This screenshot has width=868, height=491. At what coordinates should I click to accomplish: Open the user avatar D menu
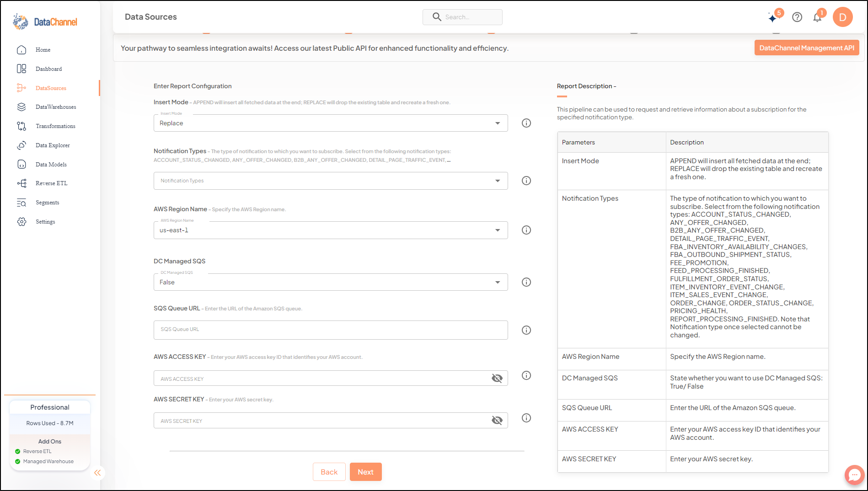coord(842,17)
